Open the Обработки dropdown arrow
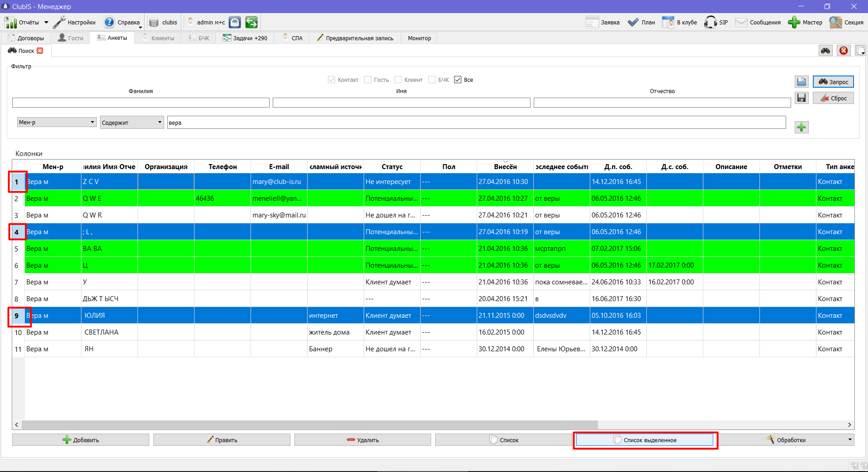The width and height of the screenshot is (868, 472). pos(850,439)
